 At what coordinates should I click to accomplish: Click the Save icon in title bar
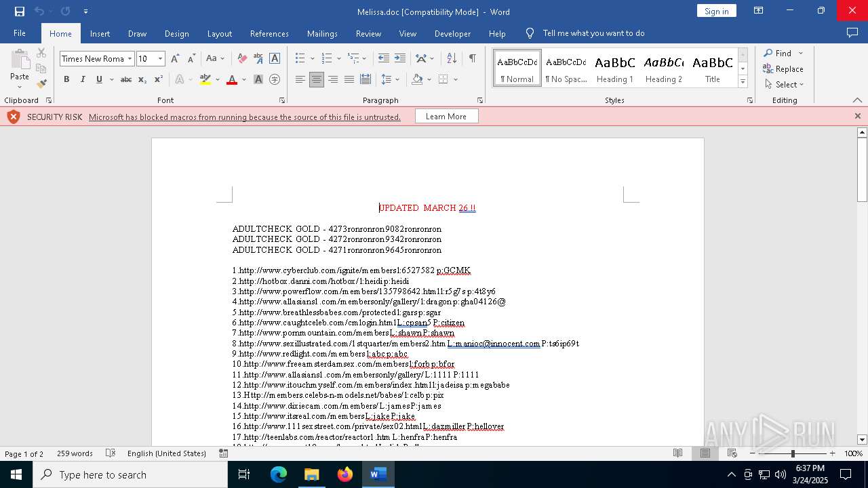pos(20,12)
